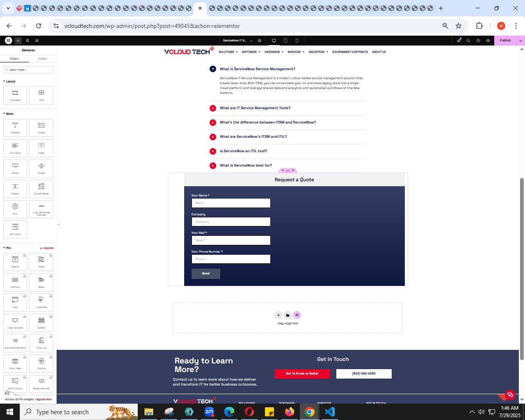
Task: Preview changes with the eye icon
Action: pyautogui.click(x=488, y=41)
